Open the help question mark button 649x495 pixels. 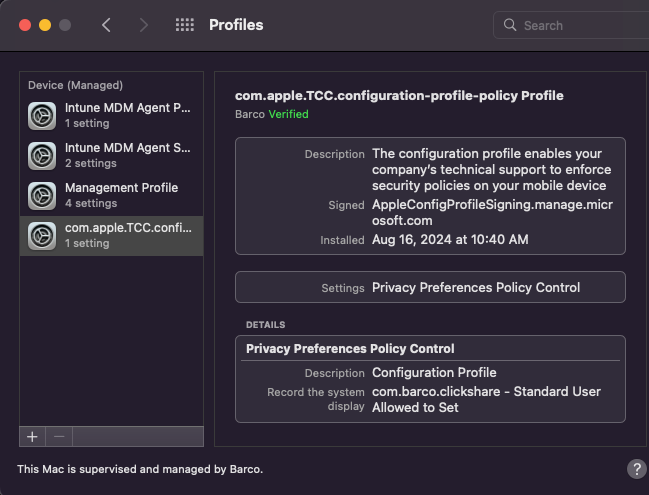pyautogui.click(x=637, y=469)
